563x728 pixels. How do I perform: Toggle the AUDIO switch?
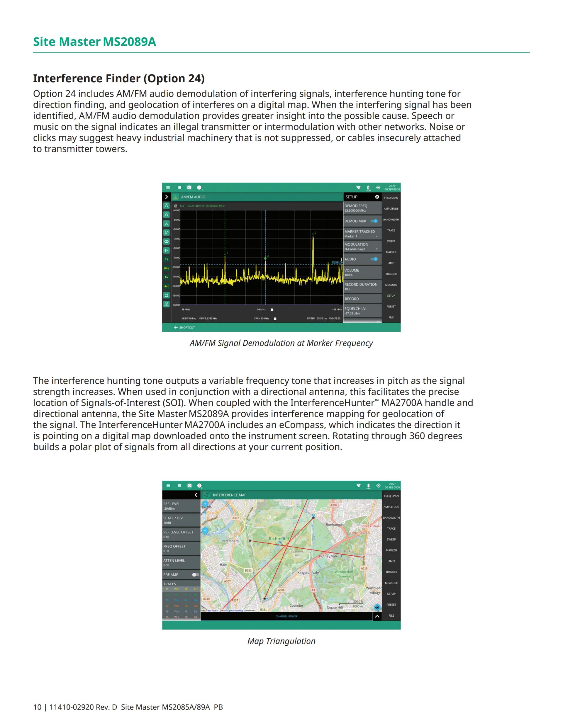pos(374,259)
